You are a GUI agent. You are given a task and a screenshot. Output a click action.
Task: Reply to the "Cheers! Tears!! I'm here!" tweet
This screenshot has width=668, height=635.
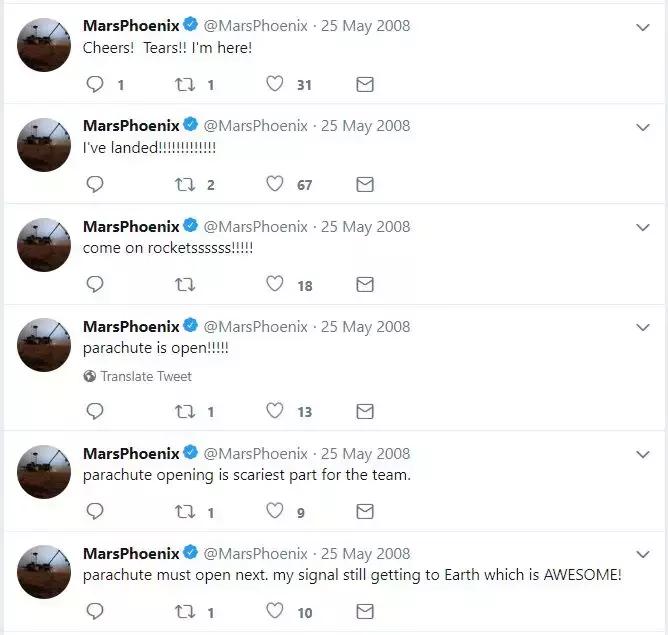point(95,84)
